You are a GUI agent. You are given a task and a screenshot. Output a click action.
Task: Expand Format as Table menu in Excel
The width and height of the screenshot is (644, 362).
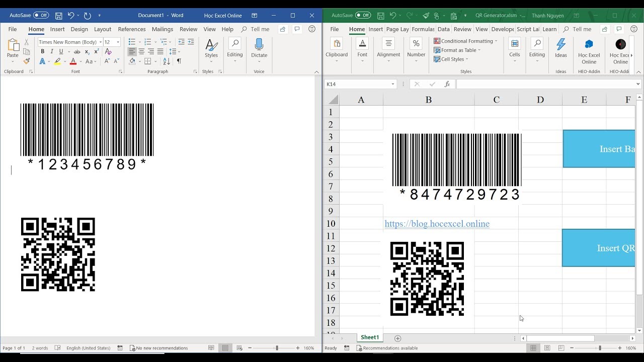(x=457, y=50)
